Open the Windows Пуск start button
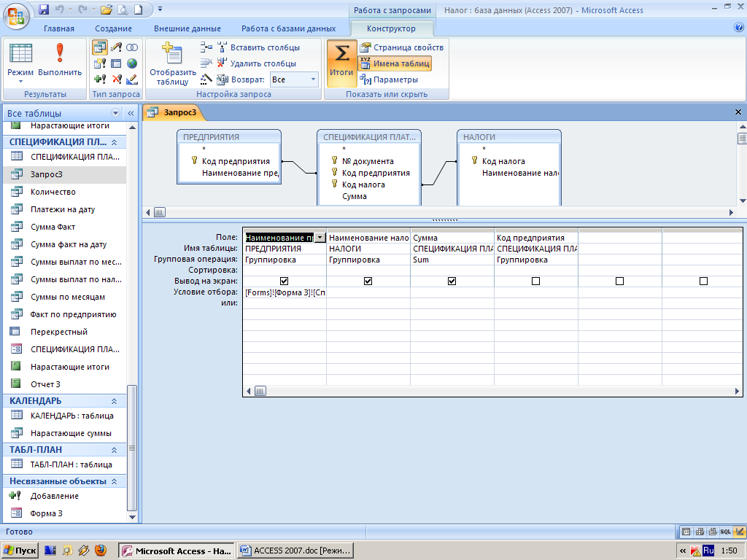 coord(20,551)
